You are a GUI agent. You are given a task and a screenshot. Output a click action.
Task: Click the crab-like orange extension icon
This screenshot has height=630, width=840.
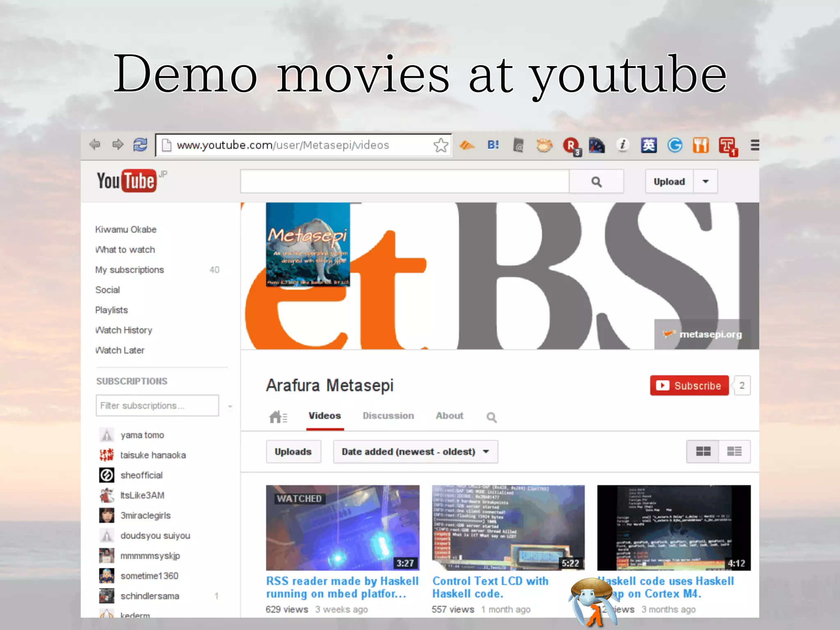coord(545,145)
